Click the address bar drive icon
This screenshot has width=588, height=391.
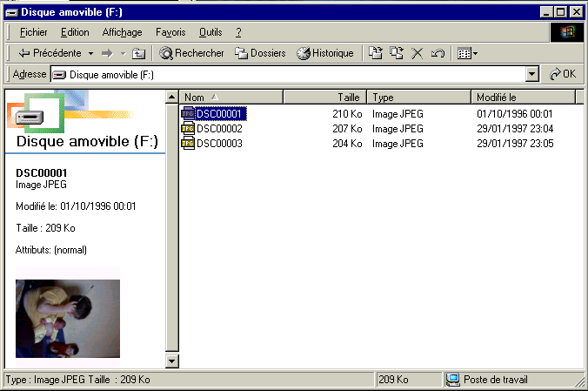coord(59,75)
